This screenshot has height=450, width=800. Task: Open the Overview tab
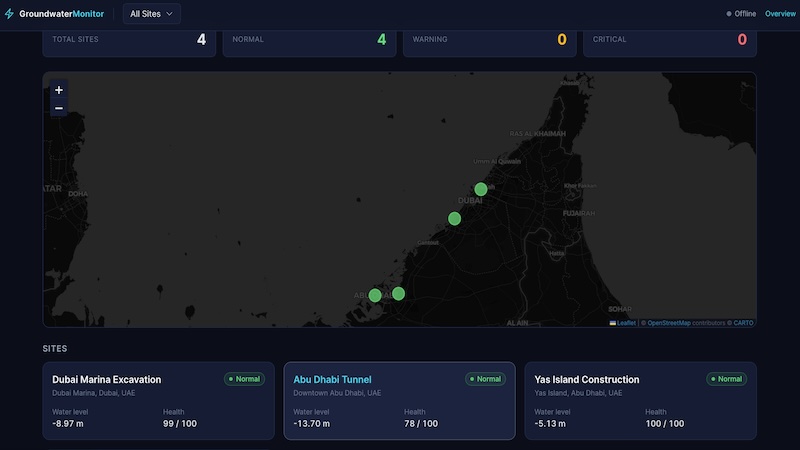(x=780, y=14)
